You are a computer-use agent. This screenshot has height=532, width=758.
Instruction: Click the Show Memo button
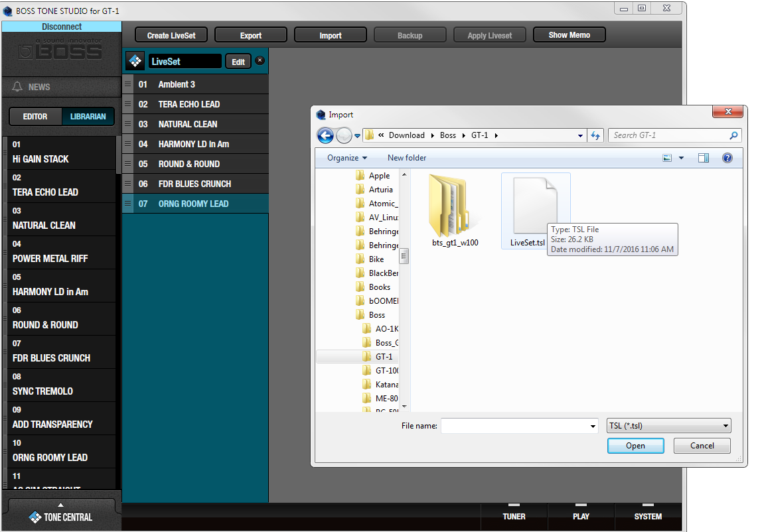569,34
